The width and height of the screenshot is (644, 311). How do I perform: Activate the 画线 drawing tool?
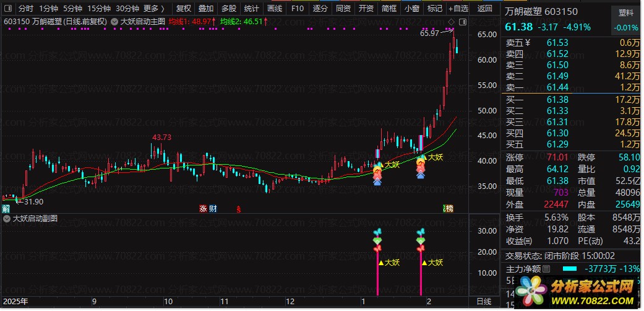[274, 8]
